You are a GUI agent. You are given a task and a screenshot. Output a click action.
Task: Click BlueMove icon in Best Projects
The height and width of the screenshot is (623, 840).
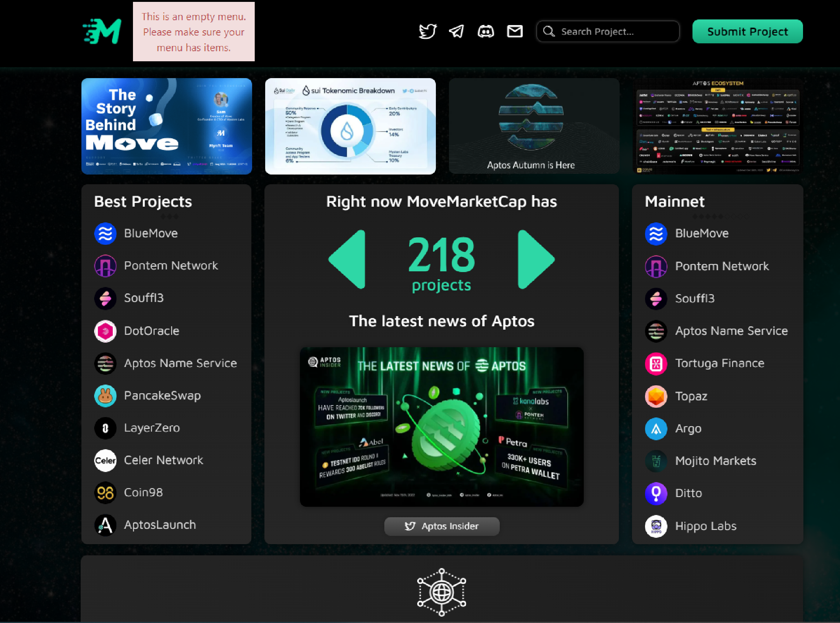(105, 234)
